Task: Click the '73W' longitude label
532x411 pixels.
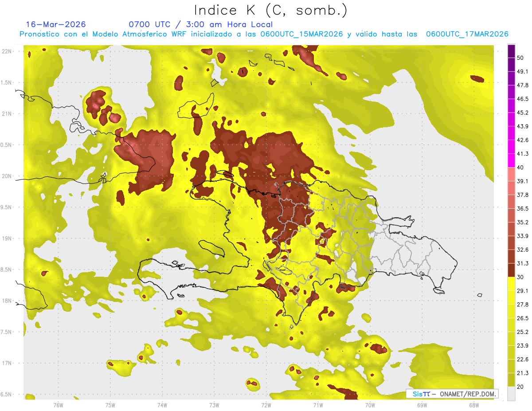Action: pos(214,405)
